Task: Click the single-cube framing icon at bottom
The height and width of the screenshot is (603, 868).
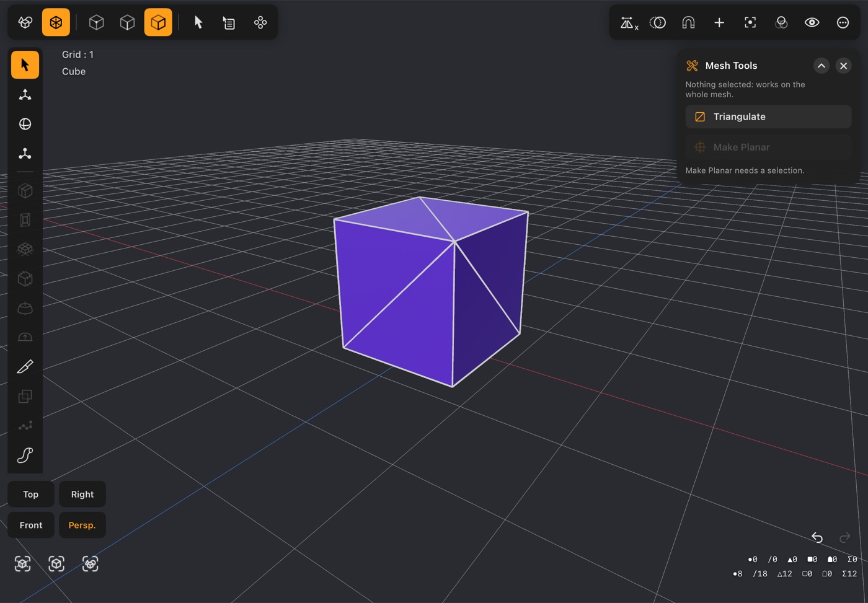Action: 56,563
